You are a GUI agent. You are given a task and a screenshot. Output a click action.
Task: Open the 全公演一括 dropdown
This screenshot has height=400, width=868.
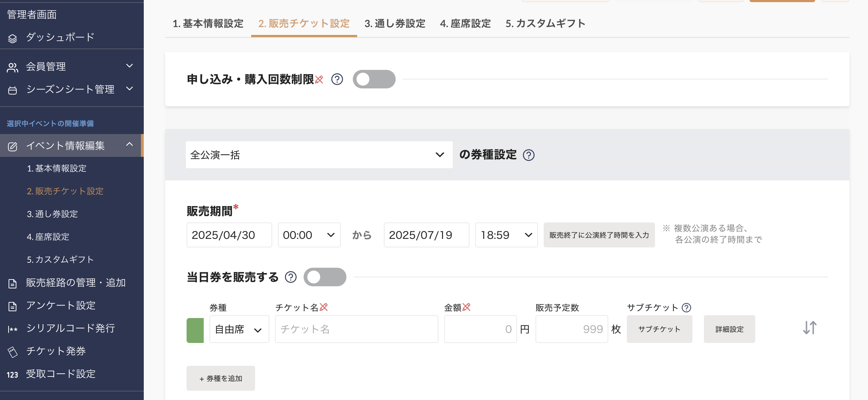point(319,155)
